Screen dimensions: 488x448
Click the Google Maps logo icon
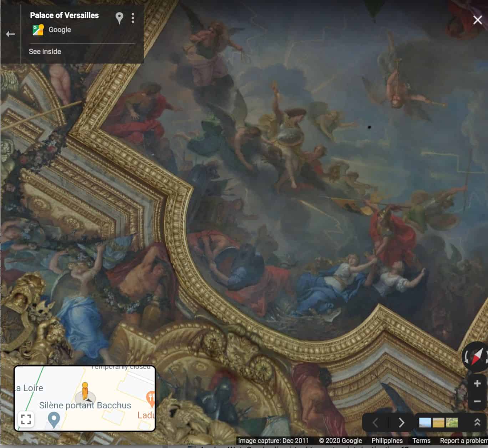(x=38, y=30)
